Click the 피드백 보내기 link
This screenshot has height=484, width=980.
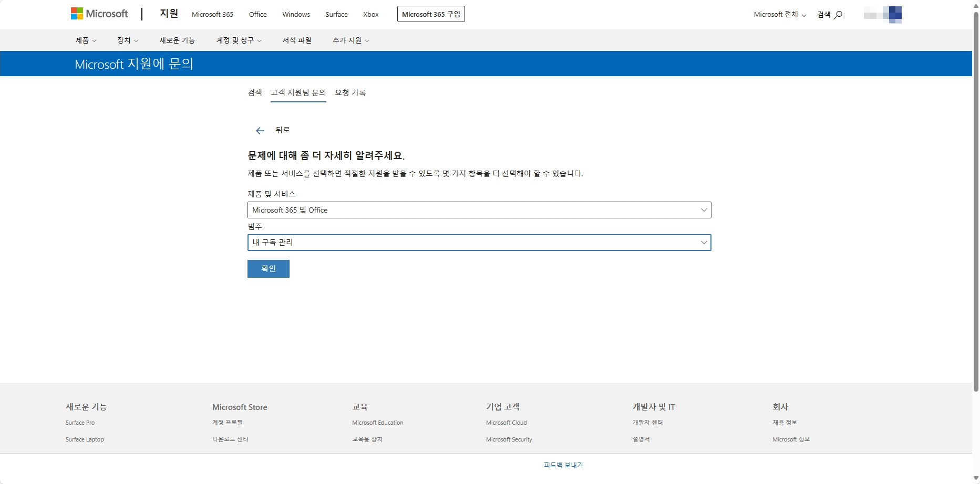[x=563, y=465]
